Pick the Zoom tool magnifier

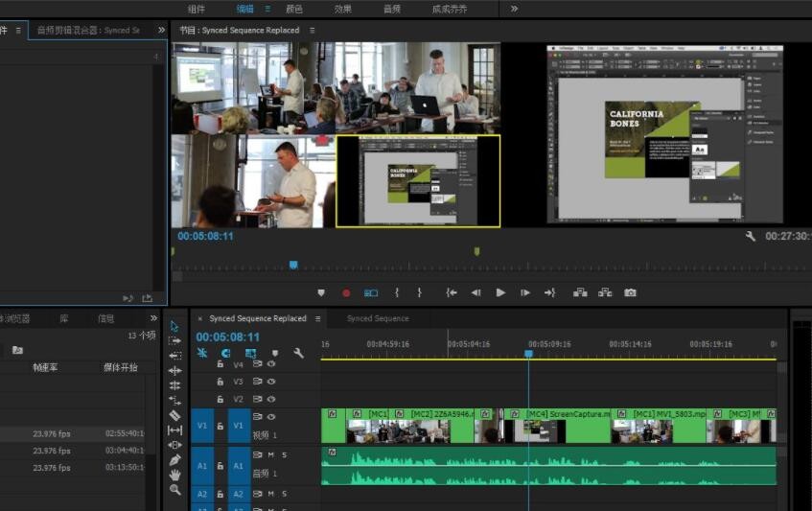174,490
